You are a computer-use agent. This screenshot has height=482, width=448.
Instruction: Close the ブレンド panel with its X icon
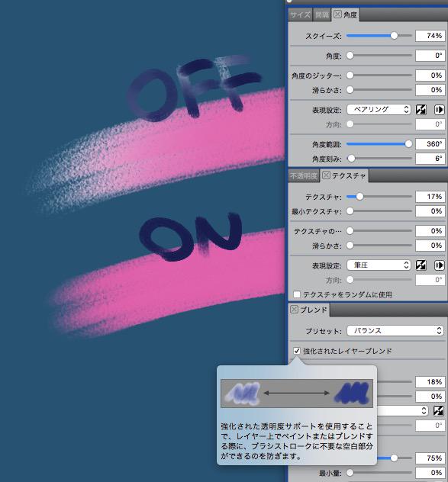tap(294, 309)
